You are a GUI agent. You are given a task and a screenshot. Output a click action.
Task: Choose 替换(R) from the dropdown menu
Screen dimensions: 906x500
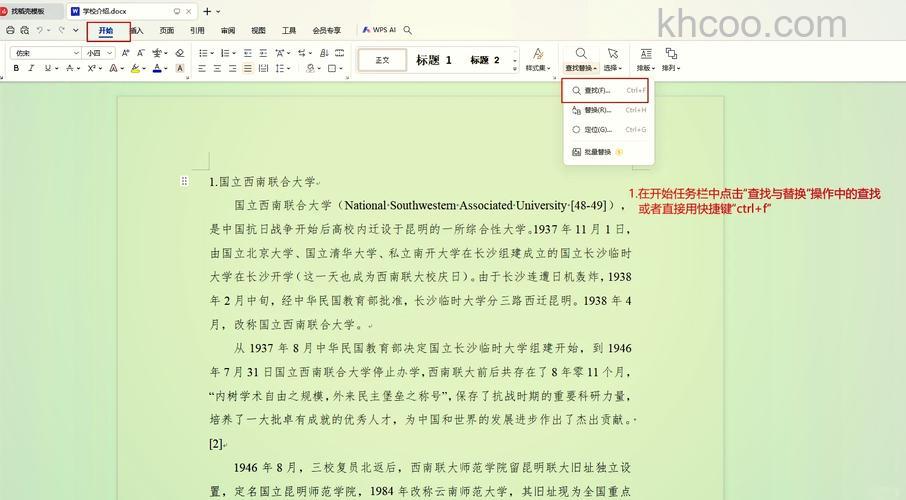(x=608, y=110)
